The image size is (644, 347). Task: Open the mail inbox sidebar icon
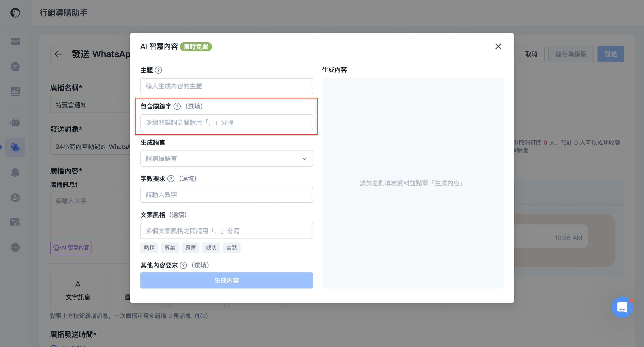click(15, 41)
